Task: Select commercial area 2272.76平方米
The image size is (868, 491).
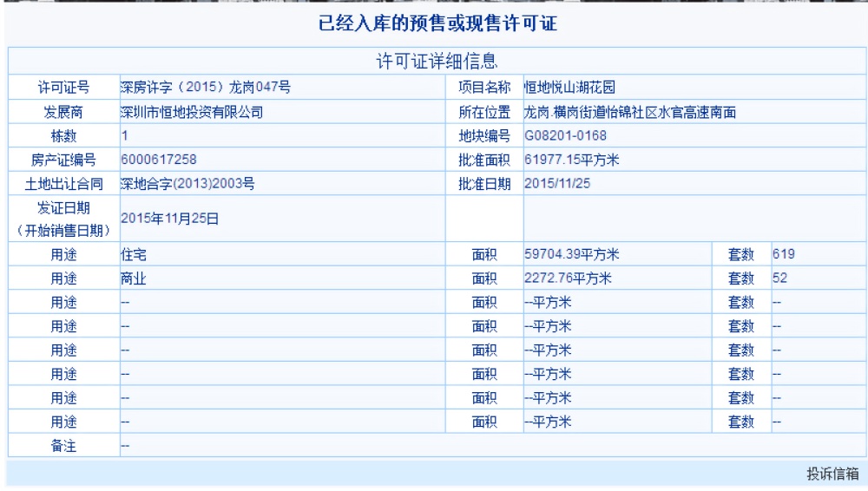Action: click(x=570, y=278)
